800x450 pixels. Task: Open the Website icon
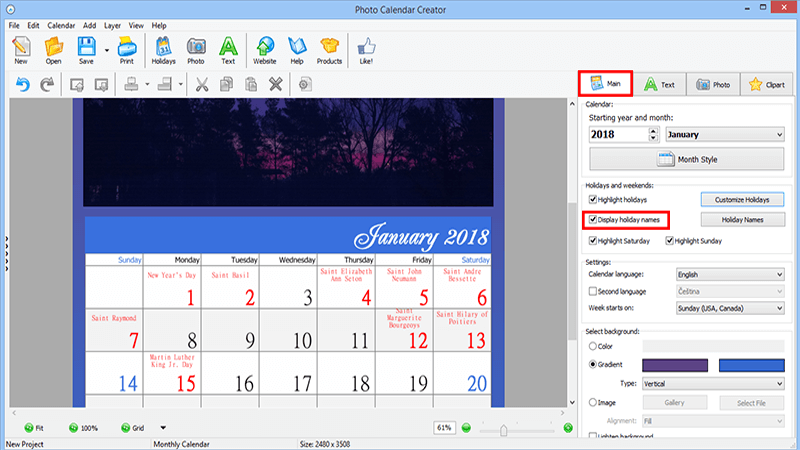tap(264, 47)
